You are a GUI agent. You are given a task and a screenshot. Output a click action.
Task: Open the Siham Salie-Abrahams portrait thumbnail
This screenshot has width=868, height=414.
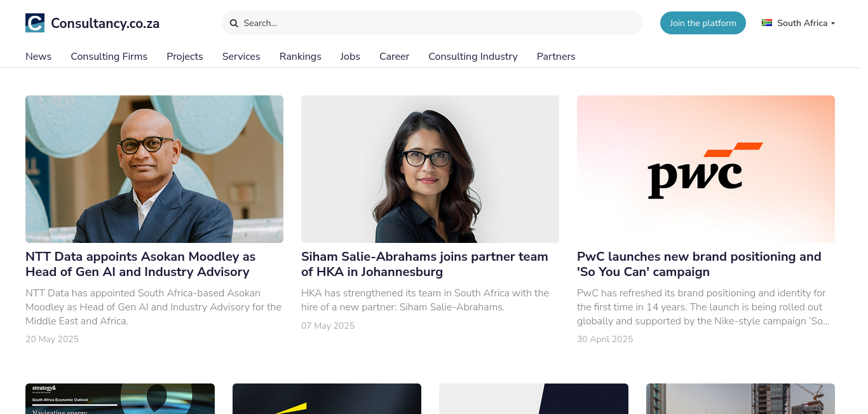(430, 169)
